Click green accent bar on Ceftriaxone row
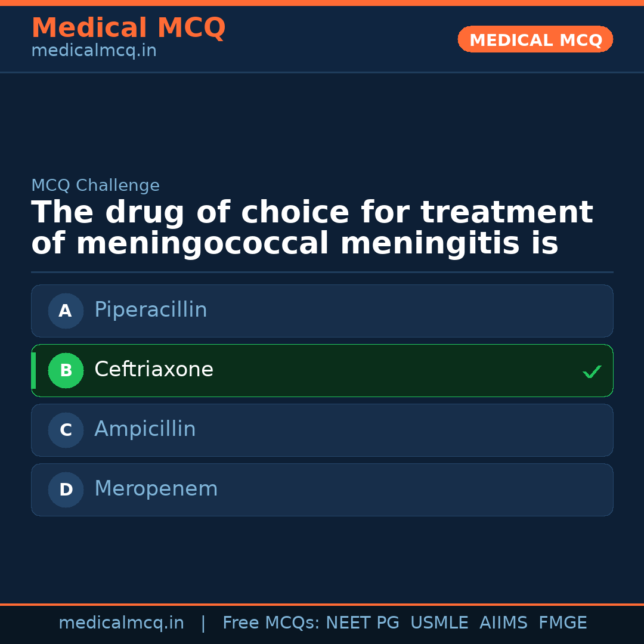The width and height of the screenshot is (644, 644). coord(33,370)
